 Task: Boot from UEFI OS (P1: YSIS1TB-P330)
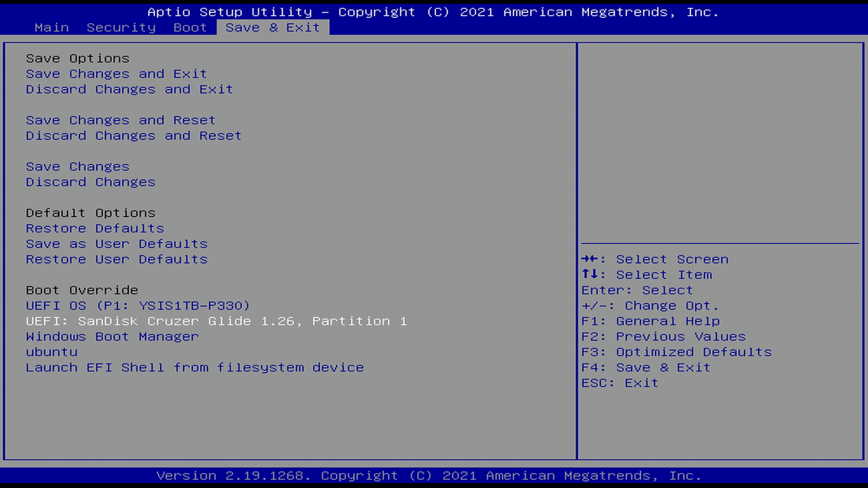[138, 305]
